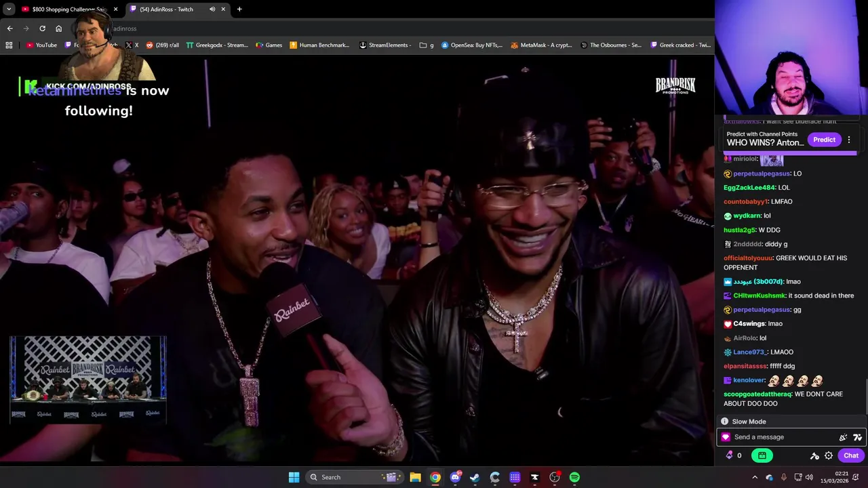Click username countobabyy1 in chat

coord(746,202)
